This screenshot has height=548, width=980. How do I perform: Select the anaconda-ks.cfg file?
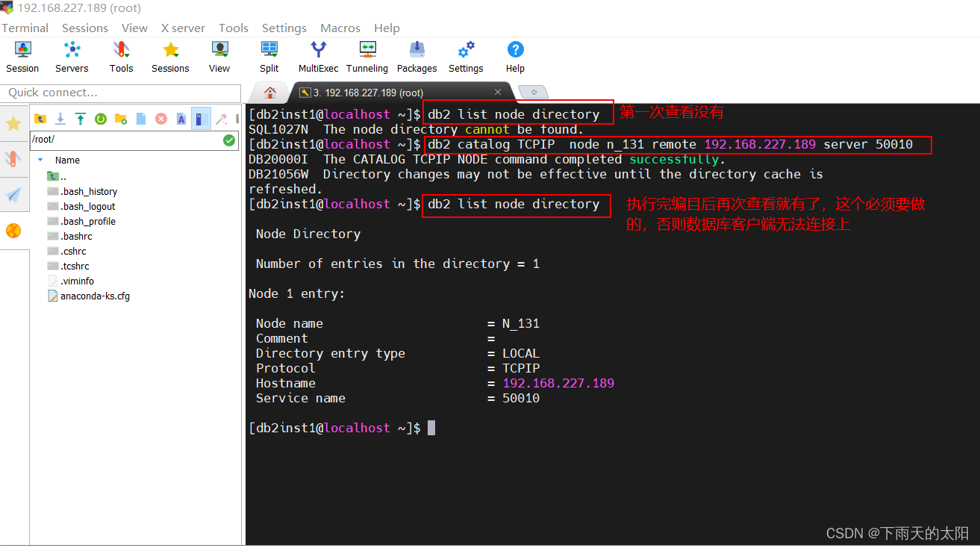pos(88,296)
